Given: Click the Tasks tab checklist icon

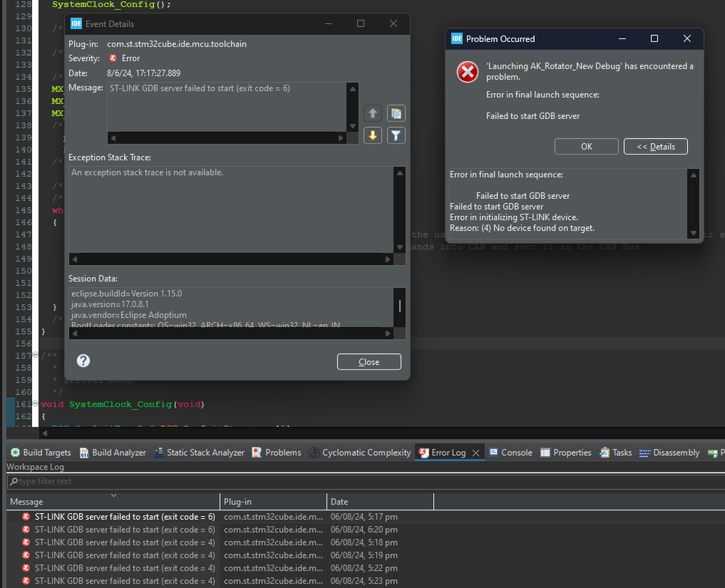Looking at the screenshot, I should click(602, 452).
